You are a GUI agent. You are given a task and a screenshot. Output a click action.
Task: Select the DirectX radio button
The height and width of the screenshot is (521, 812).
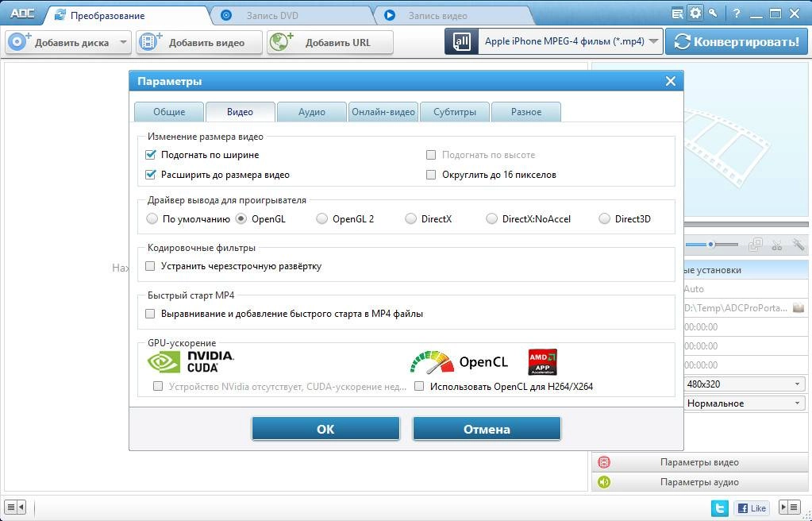click(x=410, y=218)
